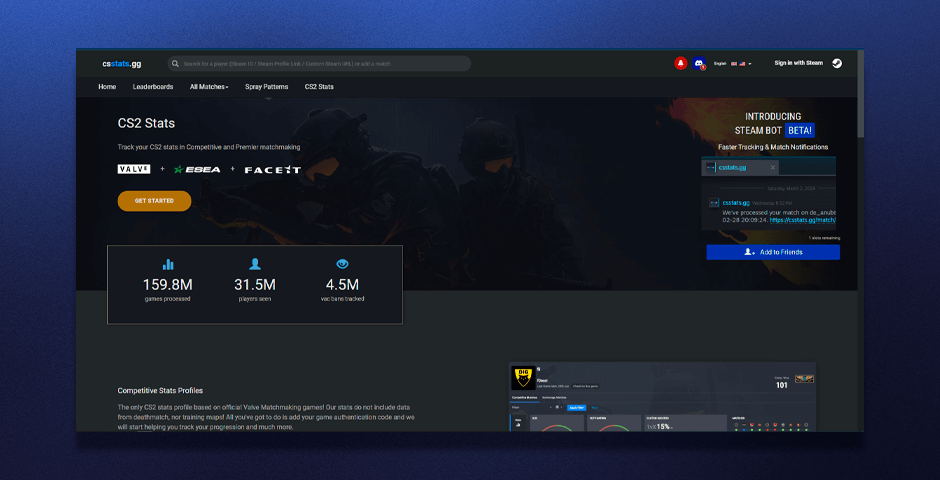Go to the Home menu item
The width and height of the screenshot is (940, 480).
(107, 87)
